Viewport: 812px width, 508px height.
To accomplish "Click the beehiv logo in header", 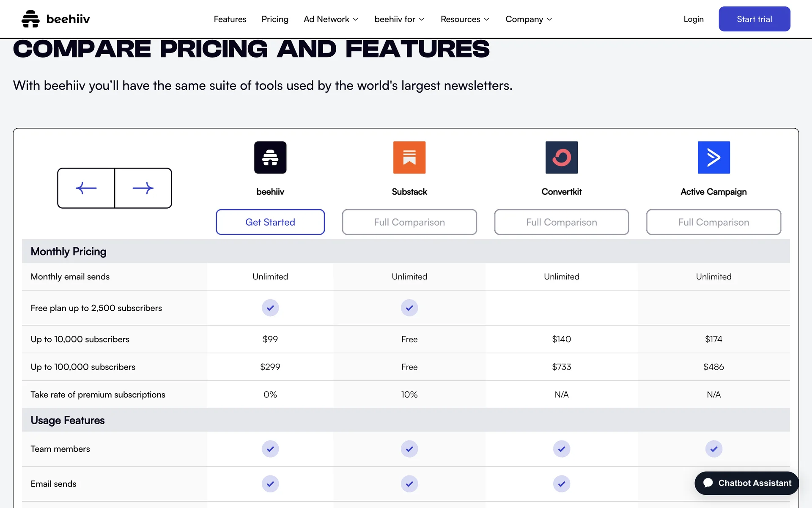I will [55, 19].
